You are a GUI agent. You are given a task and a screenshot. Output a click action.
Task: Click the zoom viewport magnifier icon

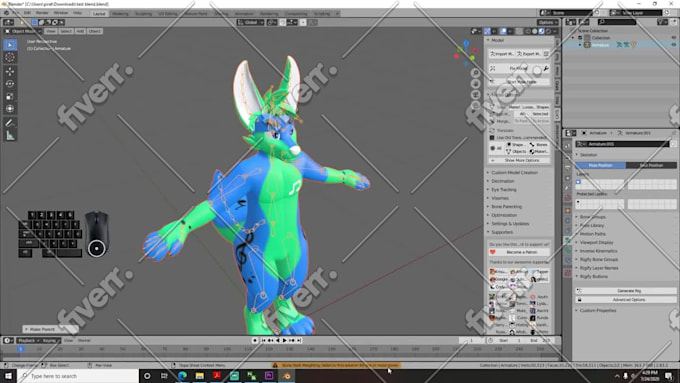[476, 73]
